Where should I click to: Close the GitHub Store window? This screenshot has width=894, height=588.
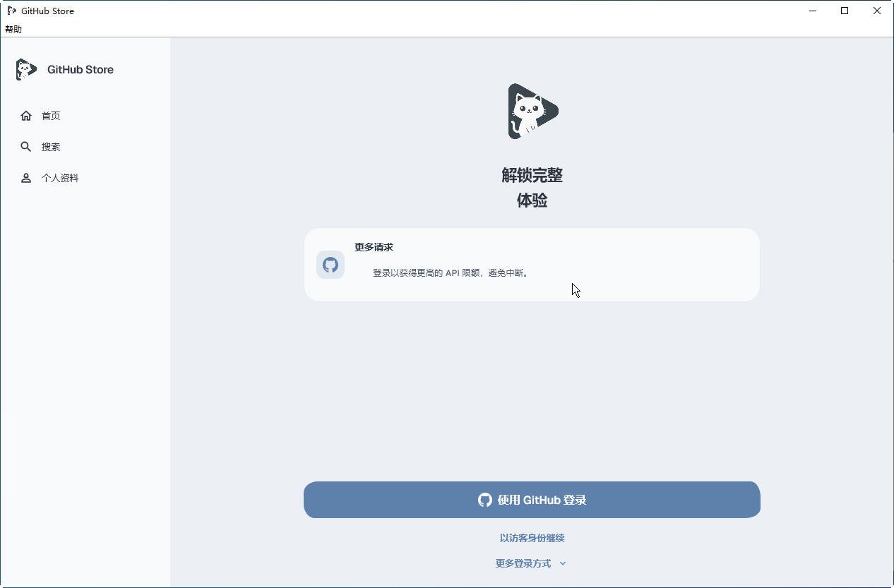877,11
